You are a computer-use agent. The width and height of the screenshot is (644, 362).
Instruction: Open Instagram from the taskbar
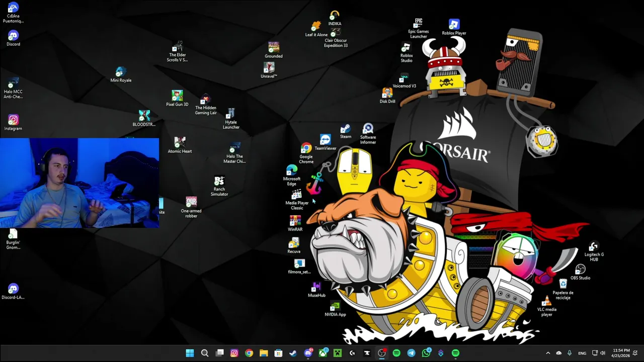click(x=234, y=353)
